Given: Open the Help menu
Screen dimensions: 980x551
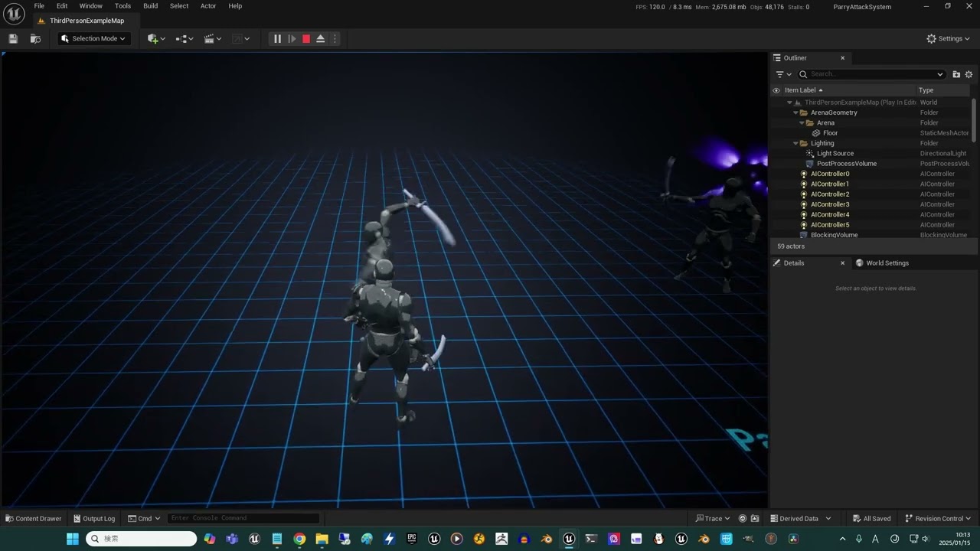Looking at the screenshot, I should [x=235, y=6].
